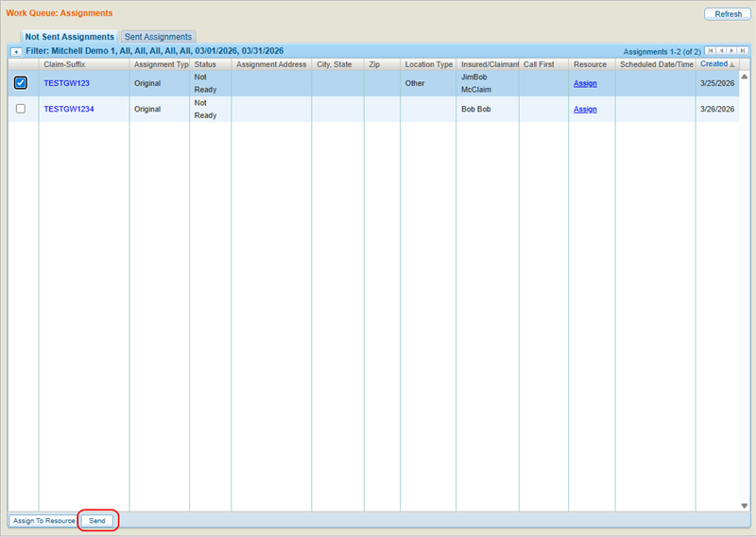Image resolution: width=756 pixels, height=537 pixels.
Task: Switch to Sent Assignments tab
Action: pos(158,37)
